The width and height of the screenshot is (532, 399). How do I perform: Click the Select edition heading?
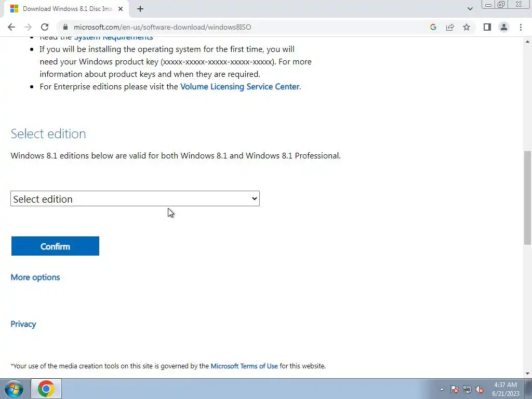click(48, 134)
